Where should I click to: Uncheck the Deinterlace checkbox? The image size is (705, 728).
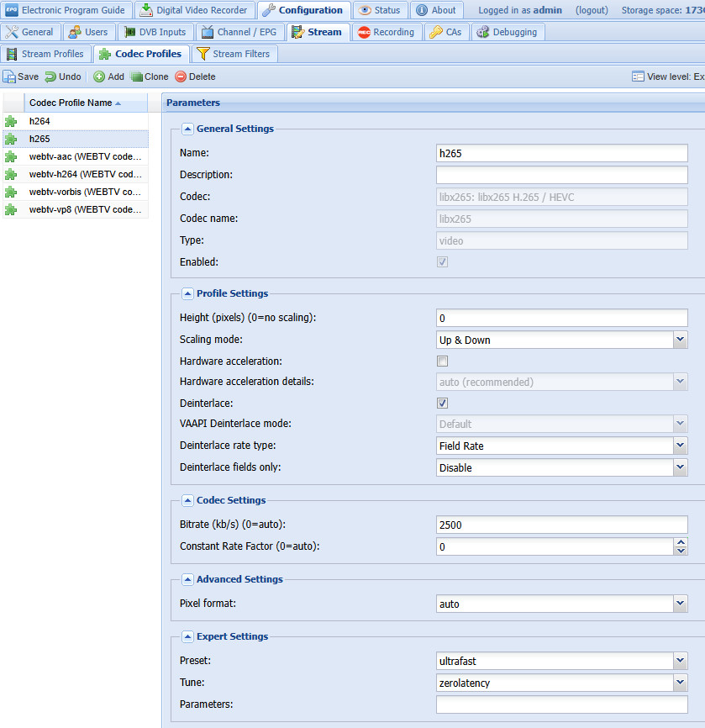point(442,404)
